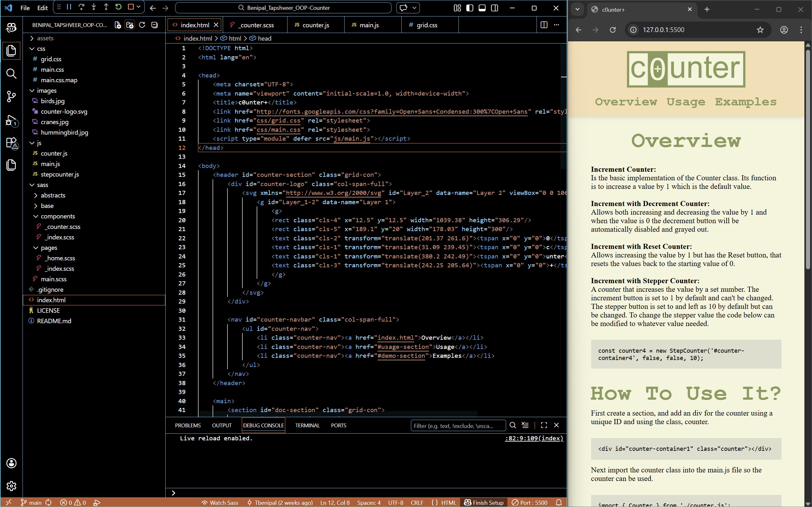Create a new folder in explorer

(130, 25)
